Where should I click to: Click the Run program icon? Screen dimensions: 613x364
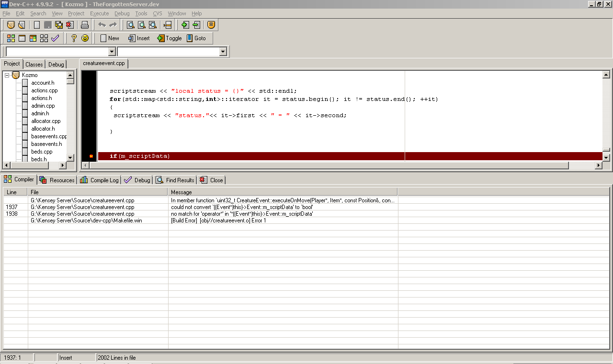(22, 38)
